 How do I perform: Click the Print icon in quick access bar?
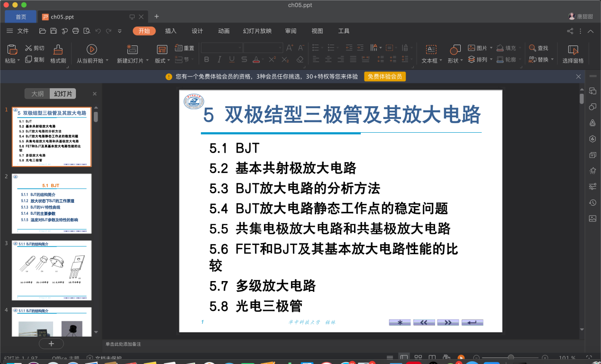(75, 31)
